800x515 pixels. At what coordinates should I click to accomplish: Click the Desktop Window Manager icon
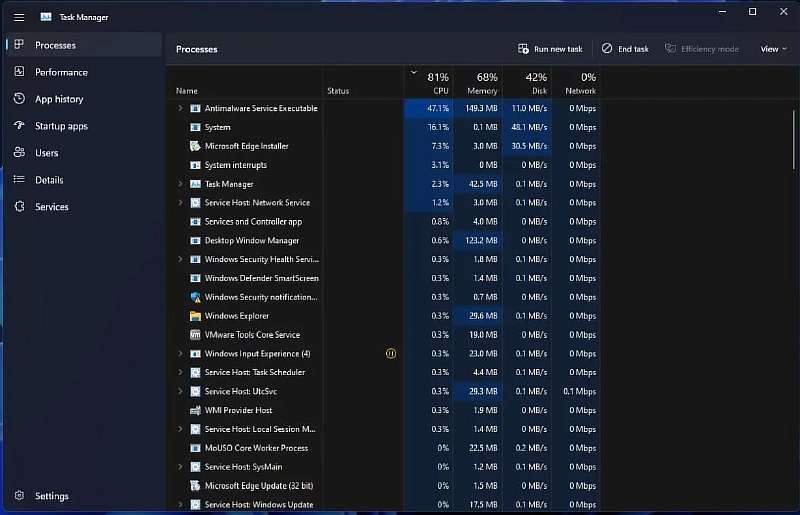pyautogui.click(x=195, y=240)
